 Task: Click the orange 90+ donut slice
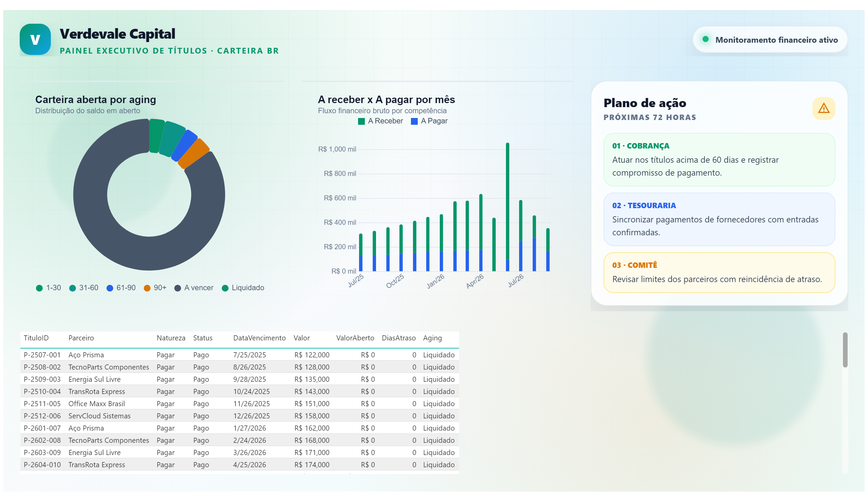click(x=194, y=153)
